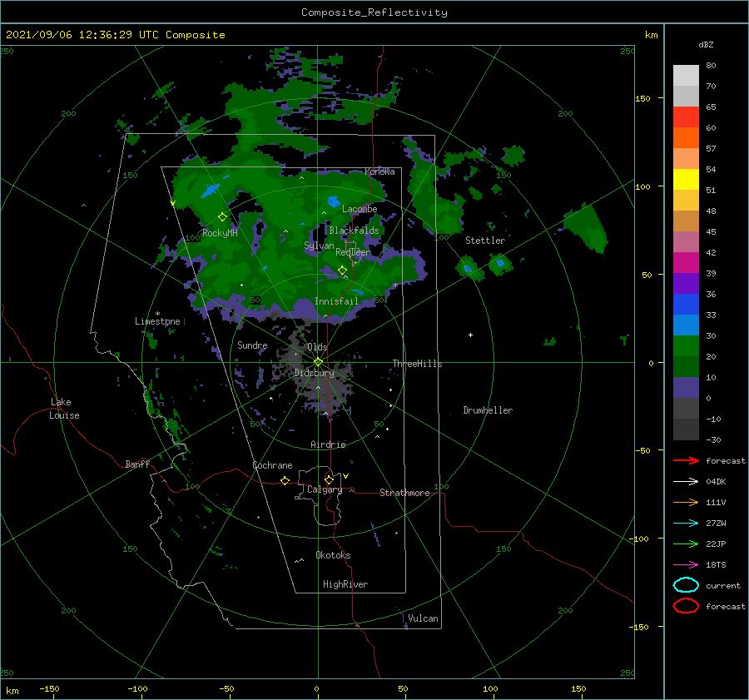Click the magenta 18TS arrow icon
The height and width of the screenshot is (700, 749).
coord(686,565)
